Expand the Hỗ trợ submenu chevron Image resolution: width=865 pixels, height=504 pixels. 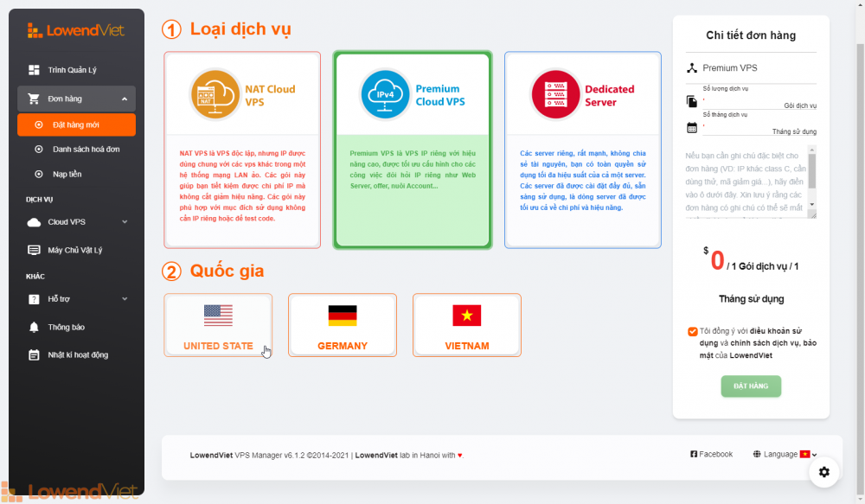tap(125, 299)
